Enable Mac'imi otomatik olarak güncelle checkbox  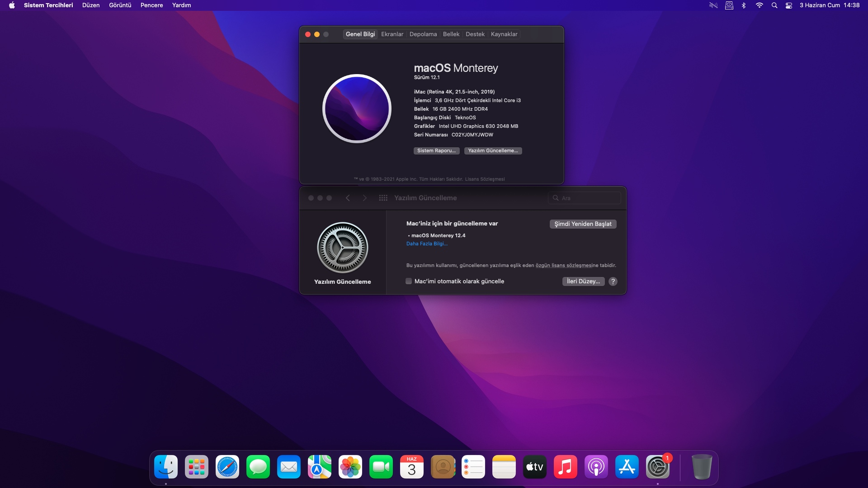409,281
